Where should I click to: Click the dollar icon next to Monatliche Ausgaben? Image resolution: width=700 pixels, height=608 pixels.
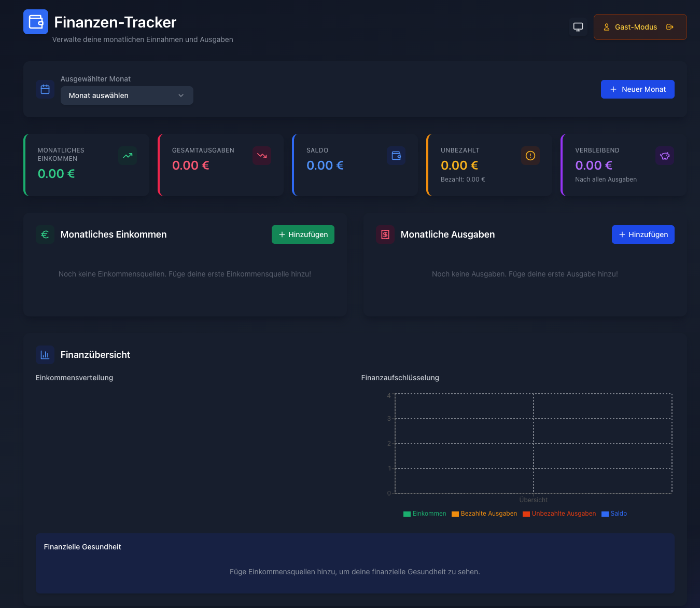coord(385,234)
